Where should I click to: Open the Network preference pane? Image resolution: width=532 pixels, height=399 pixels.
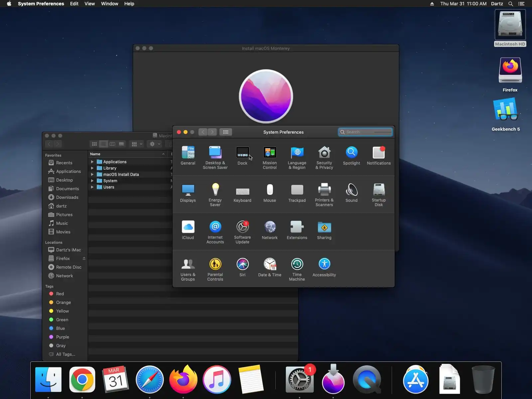tap(270, 230)
